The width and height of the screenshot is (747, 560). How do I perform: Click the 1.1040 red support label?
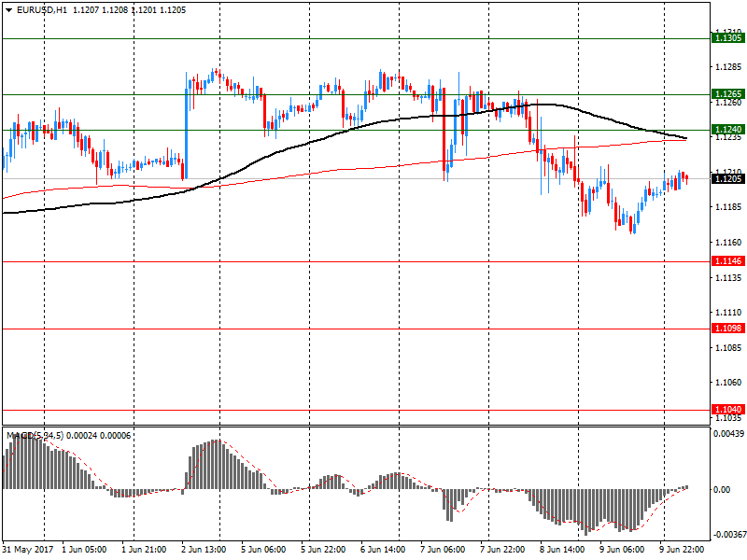pos(727,410)
